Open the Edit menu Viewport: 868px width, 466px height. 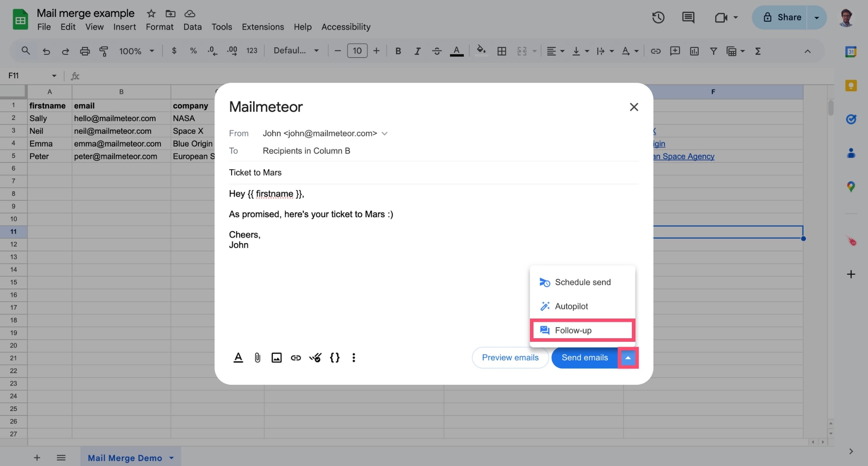tap(68, 27)
